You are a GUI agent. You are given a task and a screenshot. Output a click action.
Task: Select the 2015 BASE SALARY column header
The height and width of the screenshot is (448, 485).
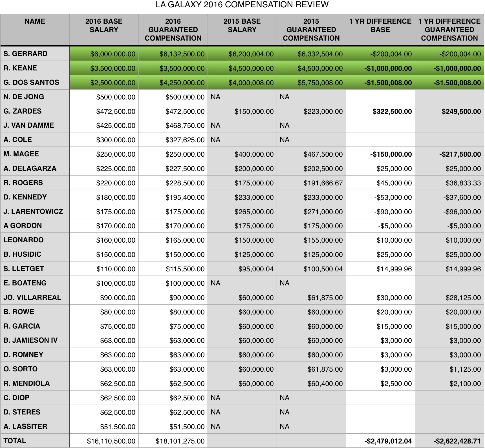242,30
